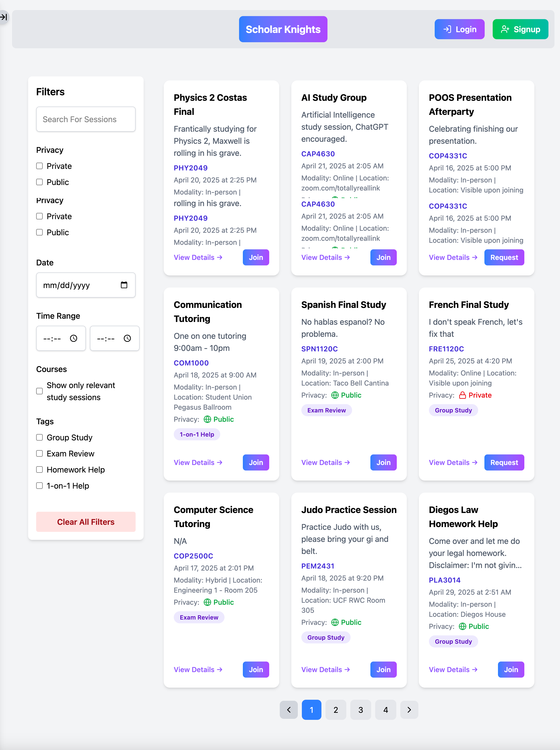Request to join POOS Presentation Afterparty
Viewport: 560px width, 750px height.
(x=504, y=257)
